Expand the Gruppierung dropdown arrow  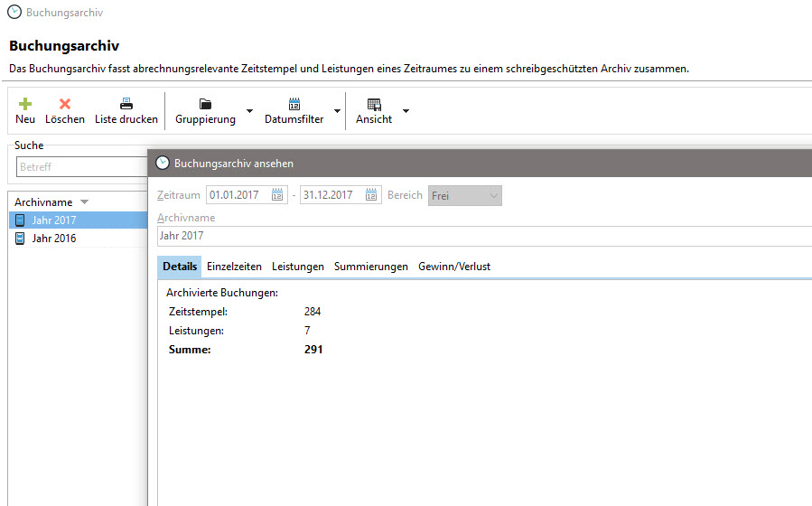click(x=249, y=111)
